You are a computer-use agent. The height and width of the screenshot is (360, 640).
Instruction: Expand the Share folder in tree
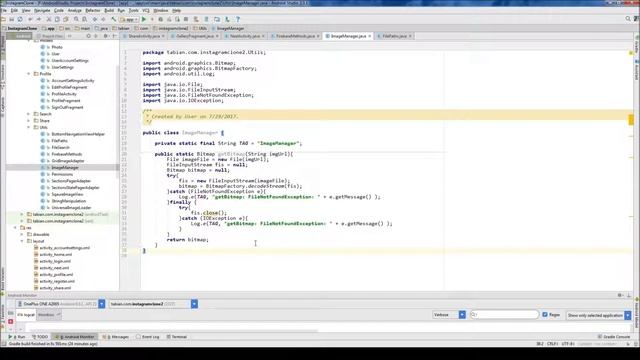click(29, 121)
